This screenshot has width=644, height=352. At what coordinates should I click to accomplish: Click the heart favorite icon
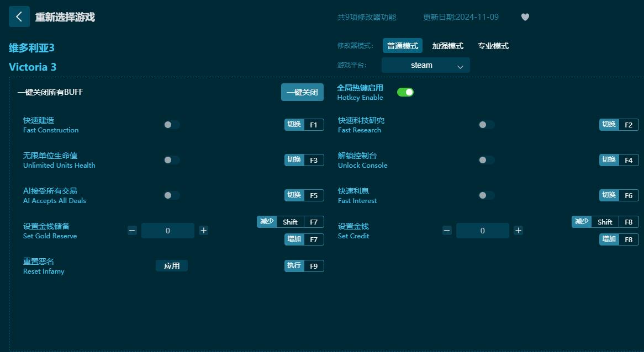525,17
